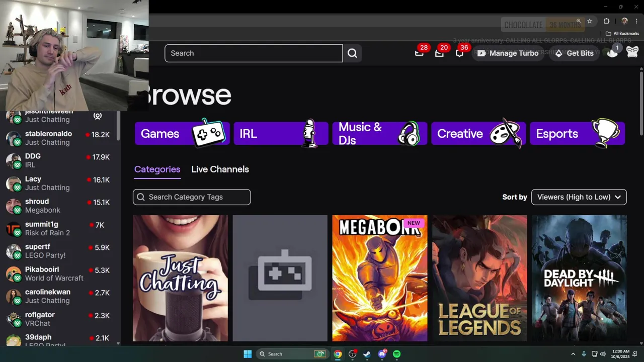Click the Search Category Tags field
Viewport: 644px width, 362px height.
192,197
